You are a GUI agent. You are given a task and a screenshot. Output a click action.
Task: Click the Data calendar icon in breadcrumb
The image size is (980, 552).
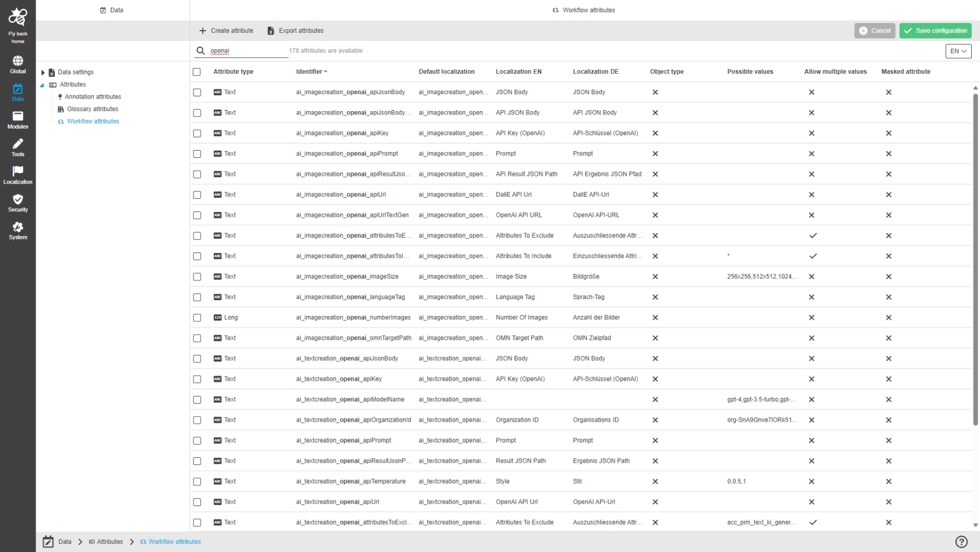48,542
